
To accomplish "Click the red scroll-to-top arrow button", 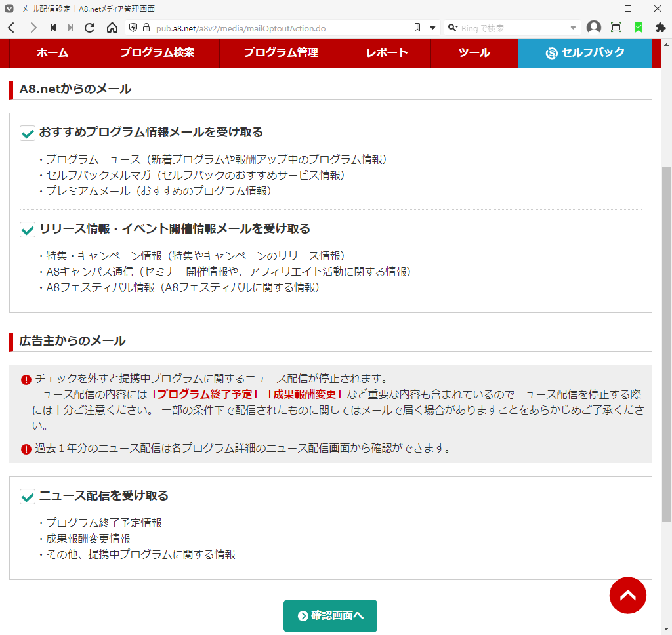I will pyautogui.click(x=627, y=595).
